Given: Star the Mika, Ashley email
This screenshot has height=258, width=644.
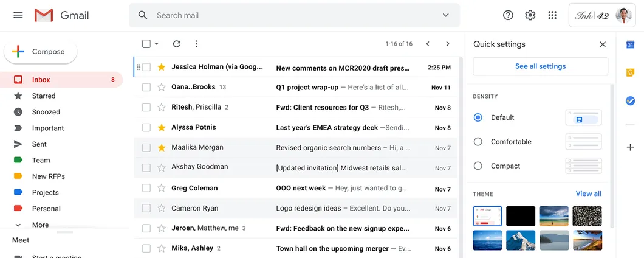Looking at the screenshot, I should [x=162, y=248].
